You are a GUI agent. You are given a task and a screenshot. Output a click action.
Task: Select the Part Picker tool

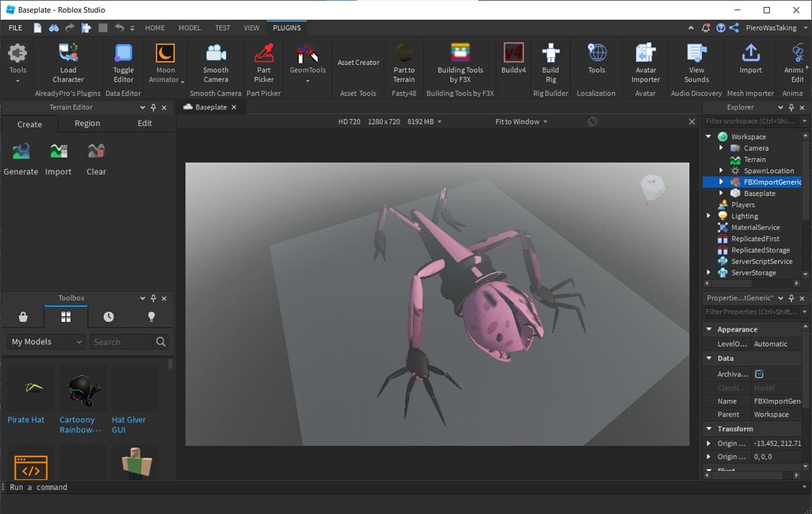[x=263, y=63]
